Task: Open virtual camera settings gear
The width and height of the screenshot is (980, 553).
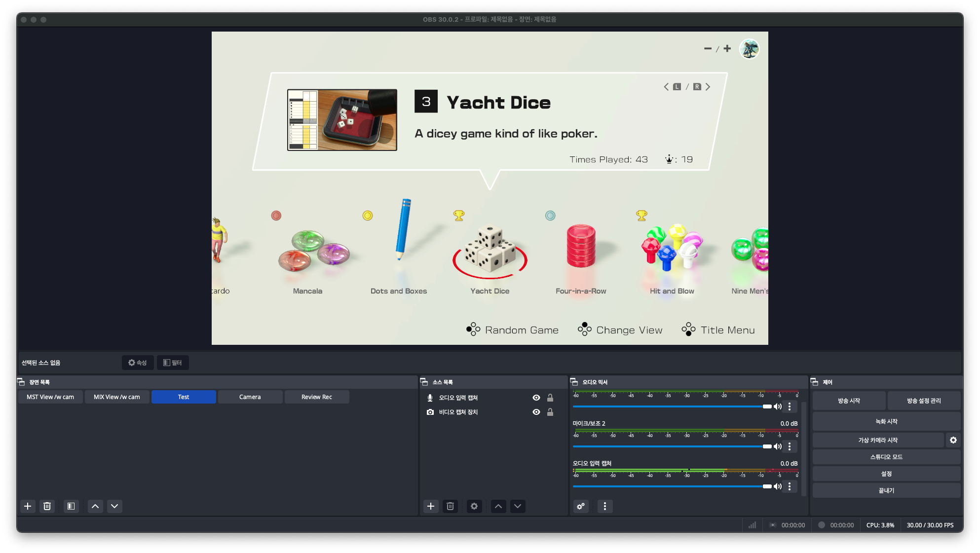Action: (x=953, y=440)
